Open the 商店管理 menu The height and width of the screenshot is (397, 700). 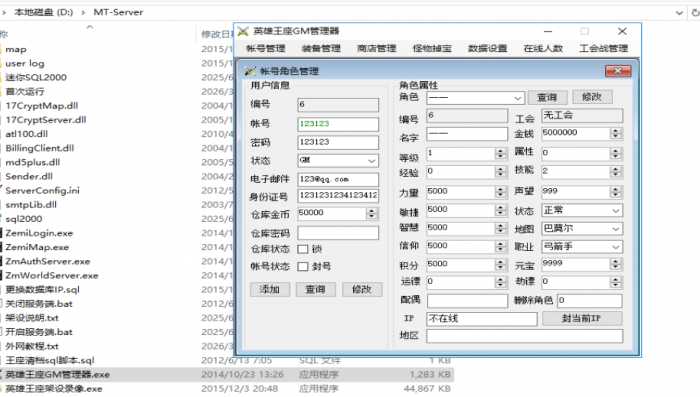(x=376, y=48)
